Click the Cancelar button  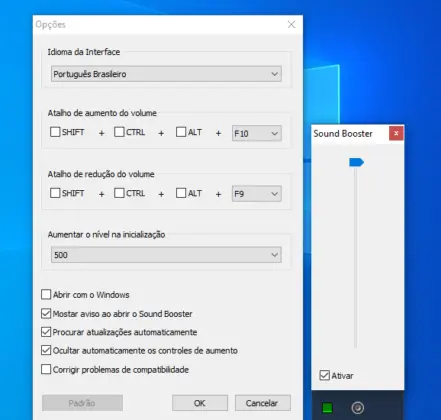(x=263, y=403)
